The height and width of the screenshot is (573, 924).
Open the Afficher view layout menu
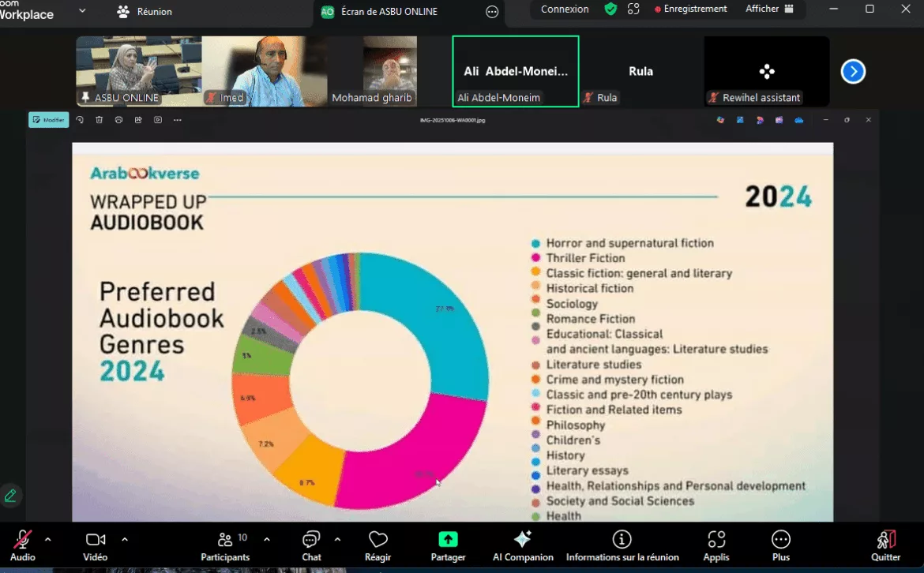768,9
